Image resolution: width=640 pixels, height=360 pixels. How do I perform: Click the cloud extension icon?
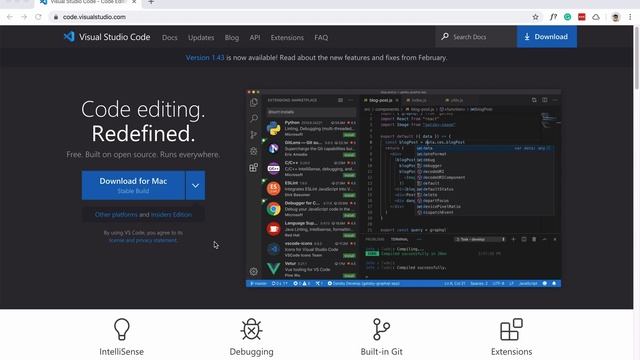596,17
